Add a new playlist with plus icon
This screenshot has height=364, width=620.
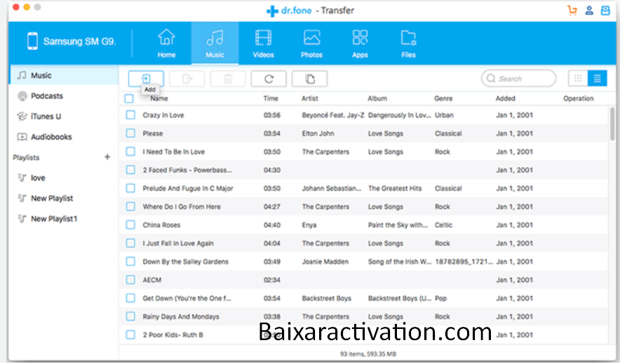point(107,157)
